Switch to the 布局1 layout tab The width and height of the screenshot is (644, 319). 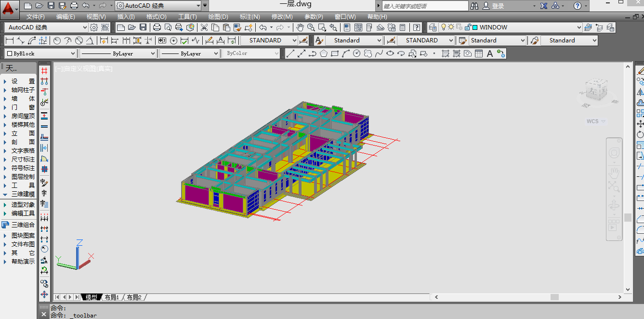tap(111, 297)
